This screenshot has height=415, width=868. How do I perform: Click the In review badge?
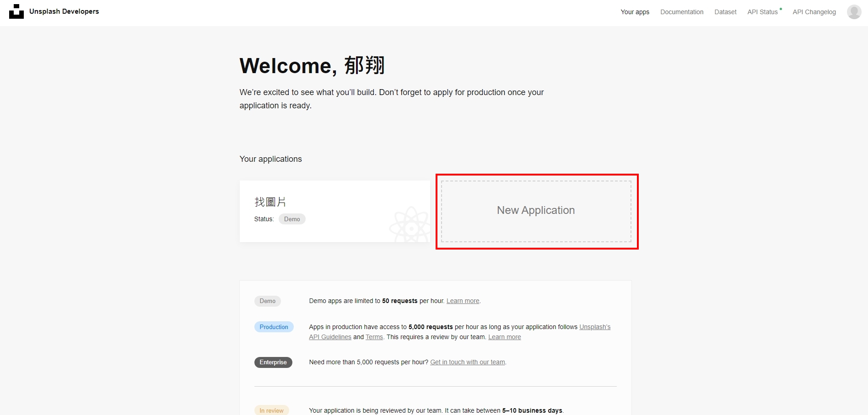pos(271,410)
